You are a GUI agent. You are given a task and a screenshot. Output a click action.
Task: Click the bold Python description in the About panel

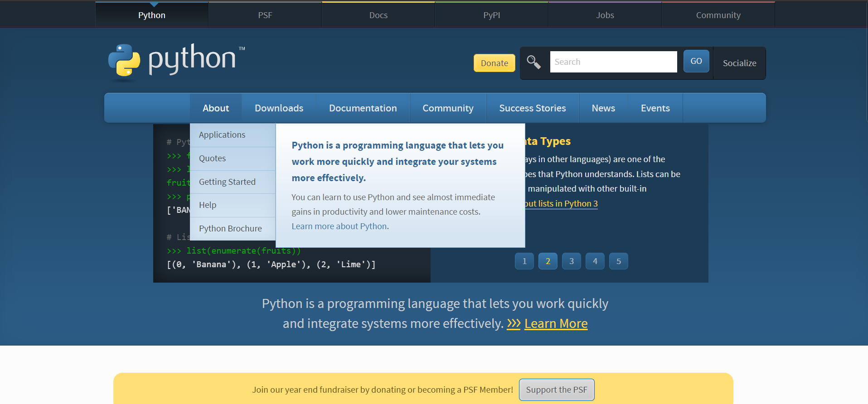coord(398,162)
